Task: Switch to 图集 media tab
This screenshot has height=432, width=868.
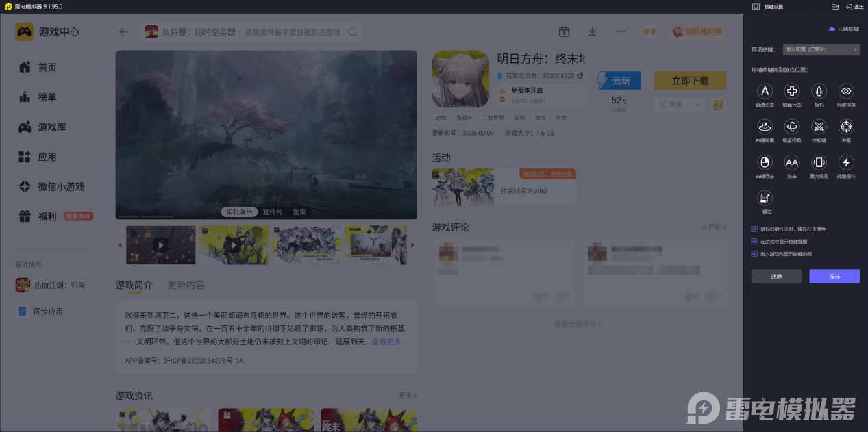Action: tap(299, 212)
